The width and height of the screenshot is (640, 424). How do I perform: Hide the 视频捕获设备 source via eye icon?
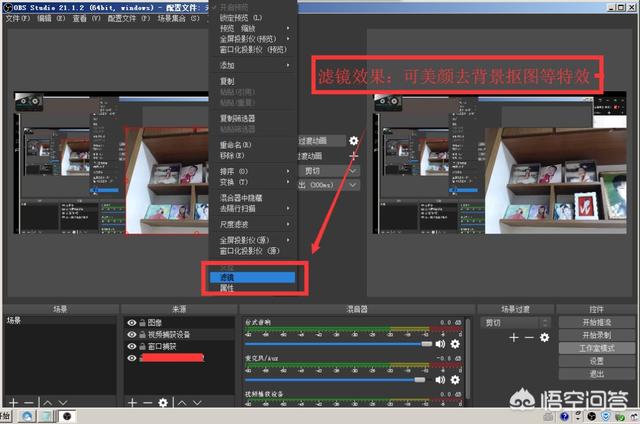click(132, 334)
